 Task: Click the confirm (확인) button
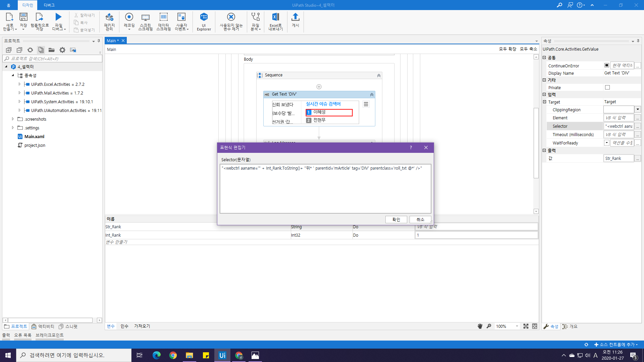(396, 220)
